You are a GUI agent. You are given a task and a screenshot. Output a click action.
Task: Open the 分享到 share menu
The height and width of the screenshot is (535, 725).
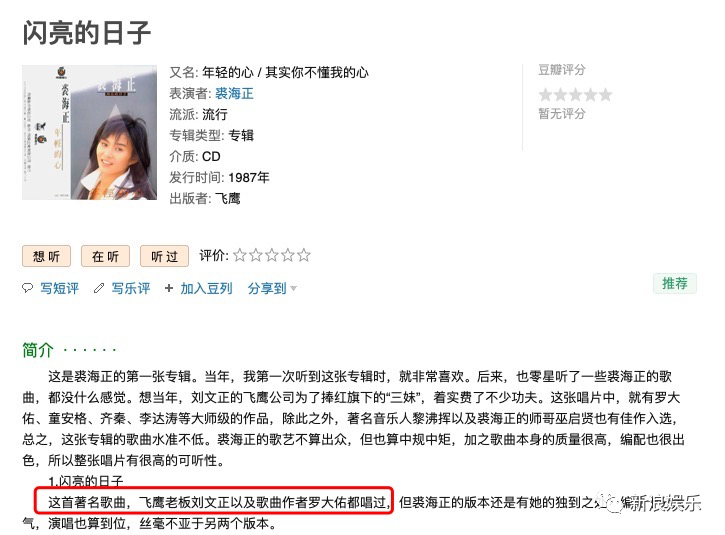pos(267,288)
